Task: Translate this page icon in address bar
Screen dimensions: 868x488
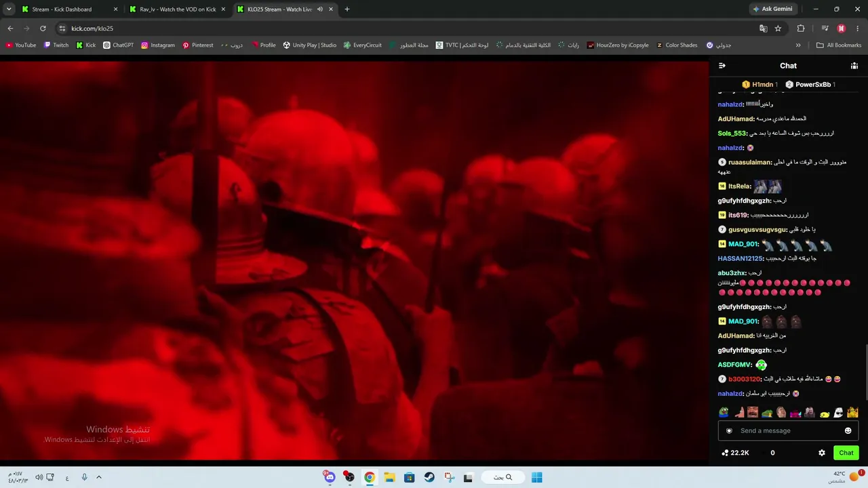Action: pyautogui.click(x=764, y=28)
